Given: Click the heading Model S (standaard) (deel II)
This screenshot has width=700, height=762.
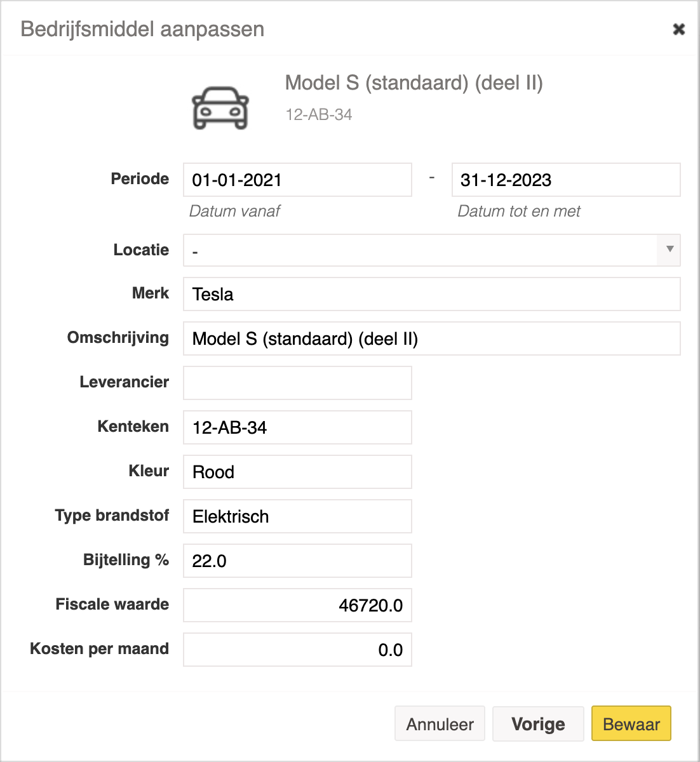Looking at the screenshot, I should pyautogui.click(x=414, y=83).
